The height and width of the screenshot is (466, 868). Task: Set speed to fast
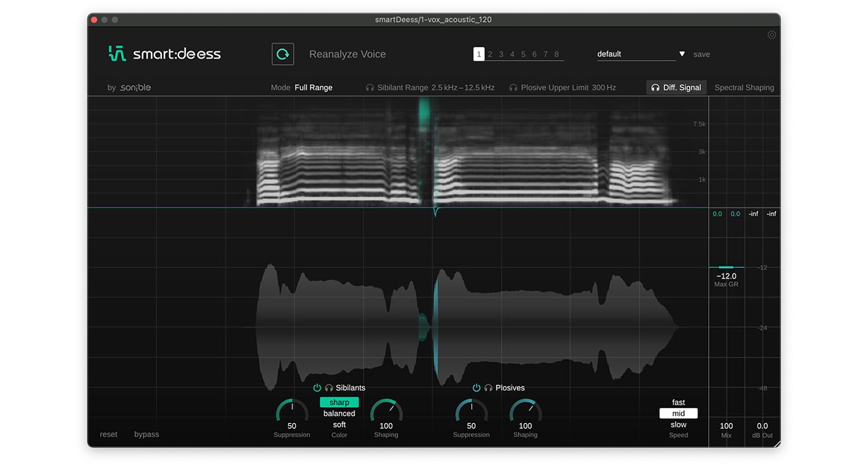pyautogui.click(x=678, y=403)
